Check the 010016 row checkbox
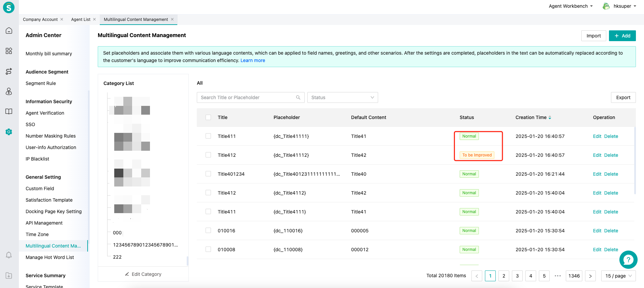Image resolution: width=644 pixels, height=288 pixels. click(x=208, y=230)
